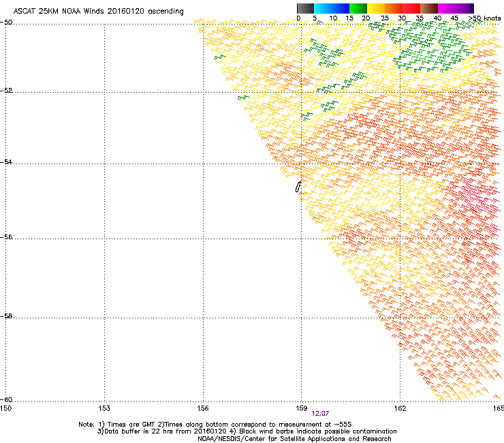Click the NOAA/NESDIS credit line
Screen dimensions: 504x443
[294, 439]
